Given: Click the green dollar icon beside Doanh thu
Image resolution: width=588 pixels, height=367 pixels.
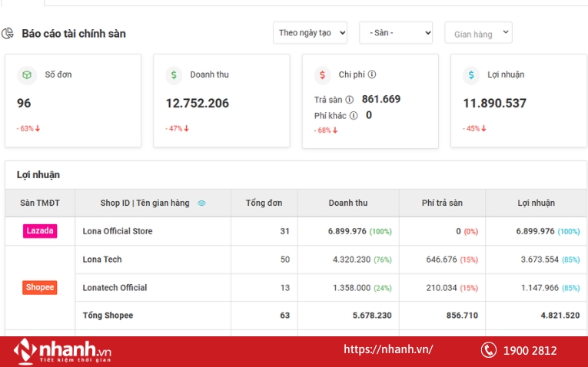Looking at the screenshot, I should pos(174,75).
